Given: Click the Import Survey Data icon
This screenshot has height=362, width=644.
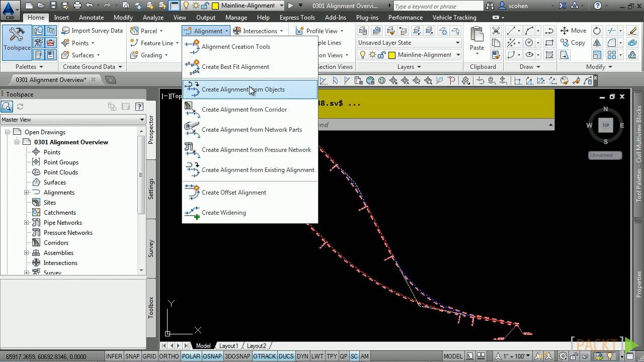Looking at the screenshot, I should coord(66,31).
